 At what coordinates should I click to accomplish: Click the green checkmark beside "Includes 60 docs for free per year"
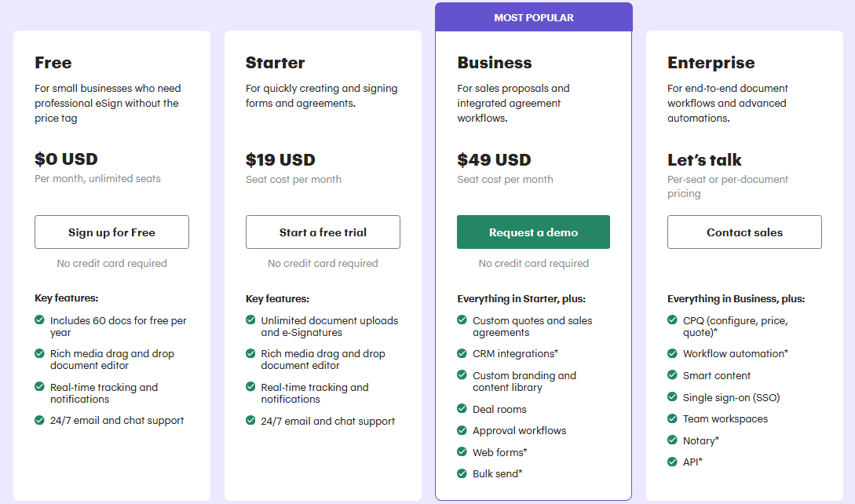[38, 320]
